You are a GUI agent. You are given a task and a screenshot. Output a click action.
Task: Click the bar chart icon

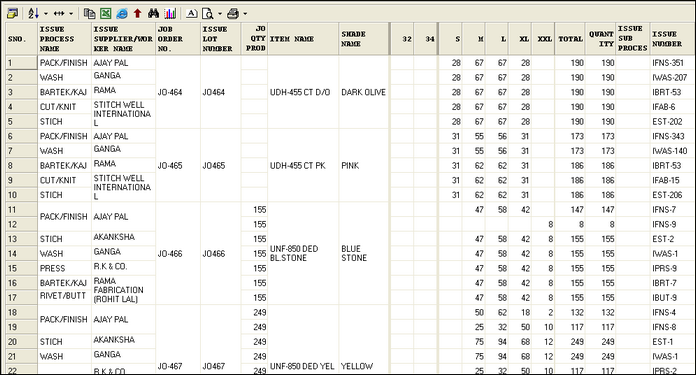[170, 14]
